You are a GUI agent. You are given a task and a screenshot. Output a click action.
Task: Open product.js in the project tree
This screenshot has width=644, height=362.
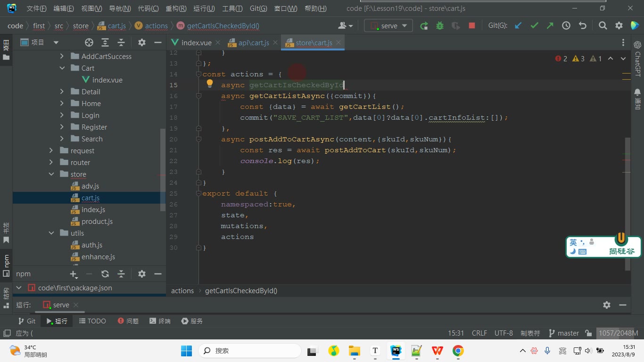97,222
